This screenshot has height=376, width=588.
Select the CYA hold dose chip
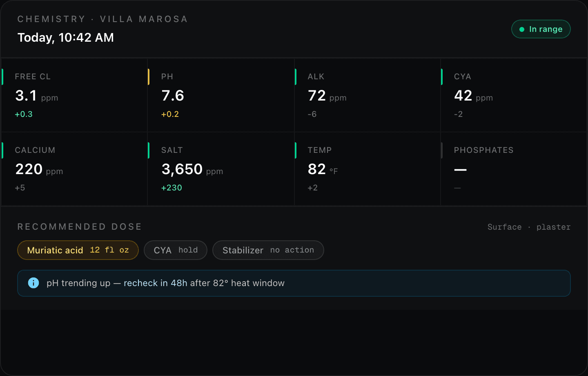point(176,250)
